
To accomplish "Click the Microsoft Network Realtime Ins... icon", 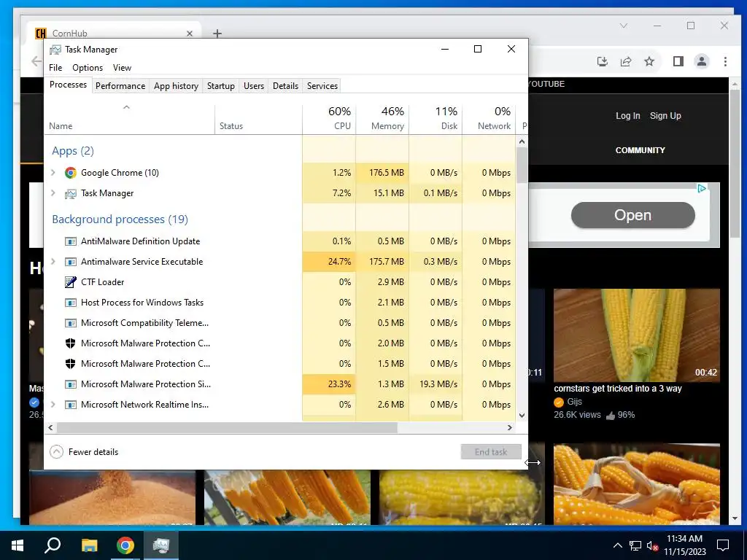I will (x=71, y=405).
